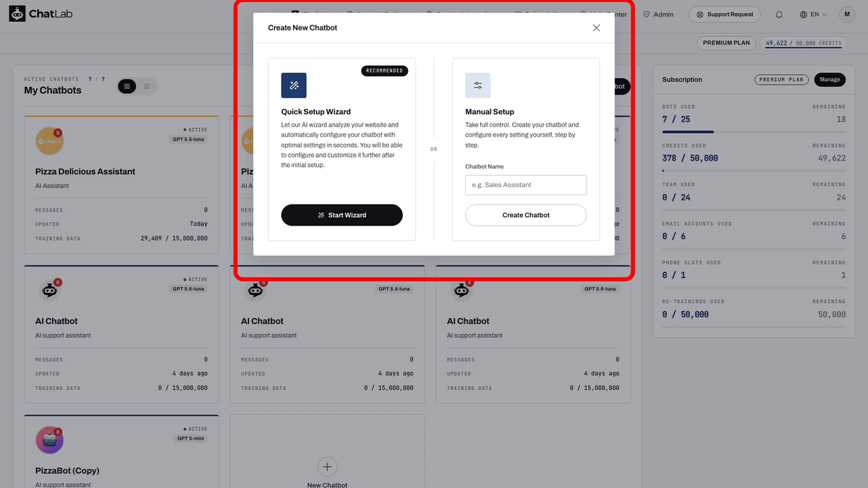Click the 0 / 24 team used value

tap(676, 197)
